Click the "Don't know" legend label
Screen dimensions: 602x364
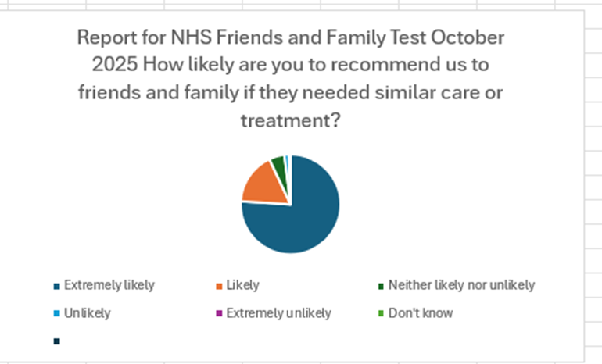[421, 313]
